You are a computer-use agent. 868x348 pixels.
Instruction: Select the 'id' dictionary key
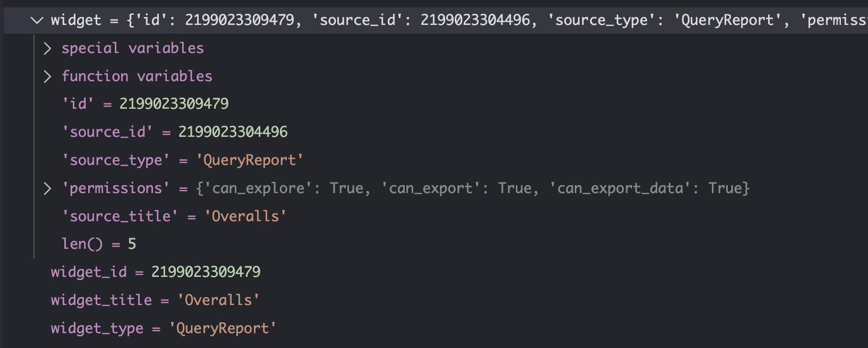78,104
